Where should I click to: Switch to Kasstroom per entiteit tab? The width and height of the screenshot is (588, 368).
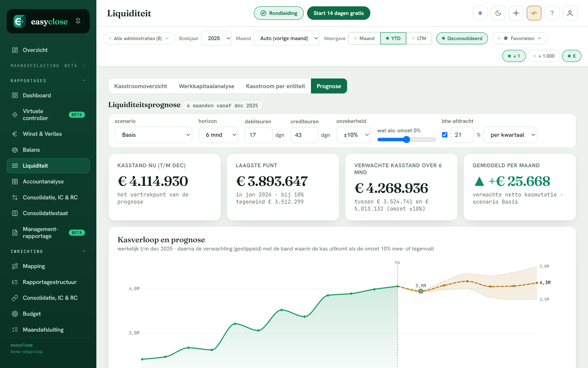coord(275,86)
